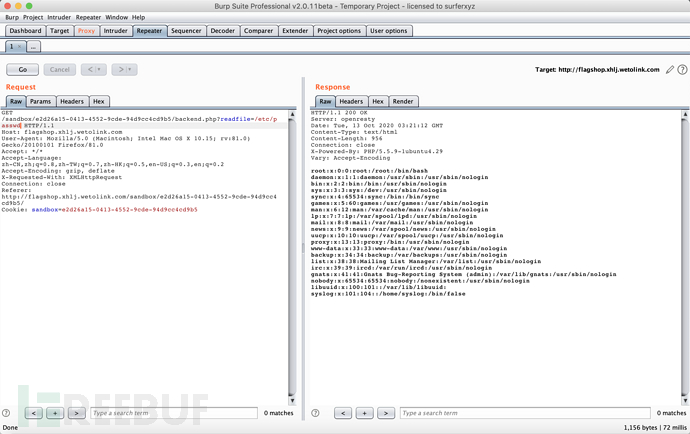Switch to the Proxy tab

pos(86,31)
